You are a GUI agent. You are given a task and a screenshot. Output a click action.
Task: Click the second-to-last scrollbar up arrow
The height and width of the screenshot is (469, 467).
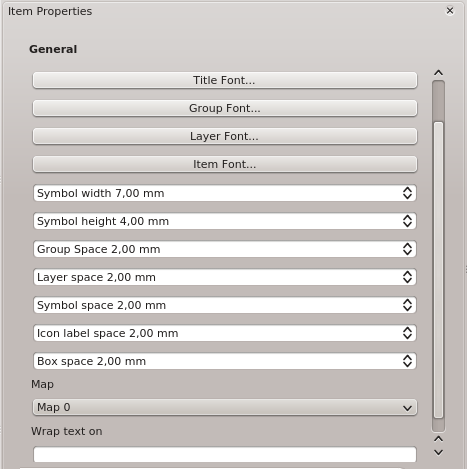click(438, 439)
